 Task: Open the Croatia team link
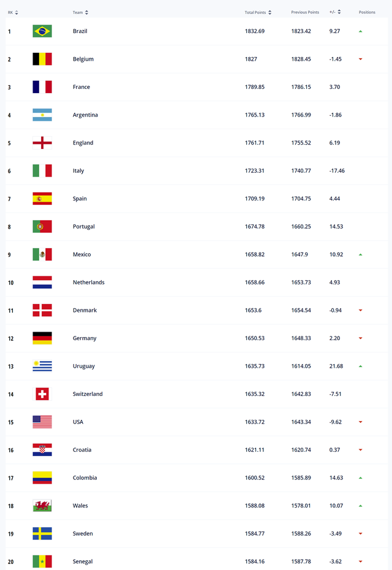82,450
